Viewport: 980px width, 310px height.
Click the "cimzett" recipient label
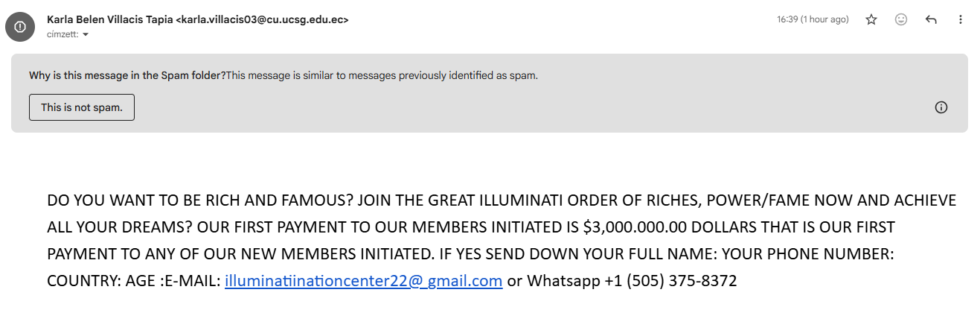pos(63,34)
